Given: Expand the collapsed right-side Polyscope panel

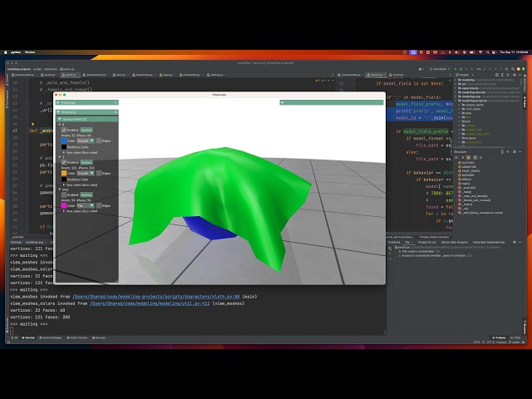Looking at the screenshot, I should coord(283,102).
